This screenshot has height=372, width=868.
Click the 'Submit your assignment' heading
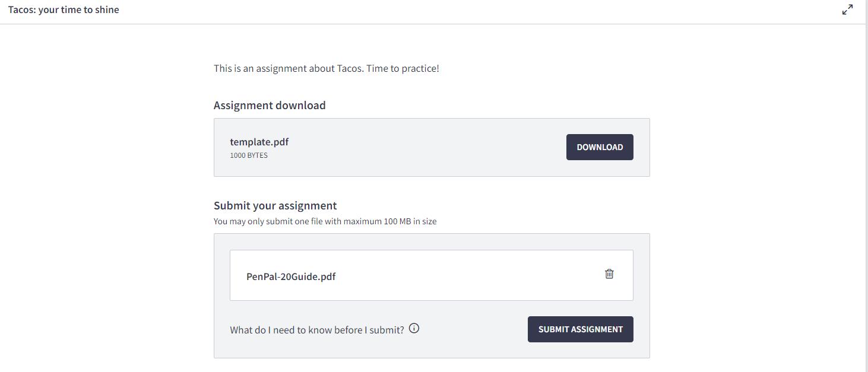tap(275, 206)
